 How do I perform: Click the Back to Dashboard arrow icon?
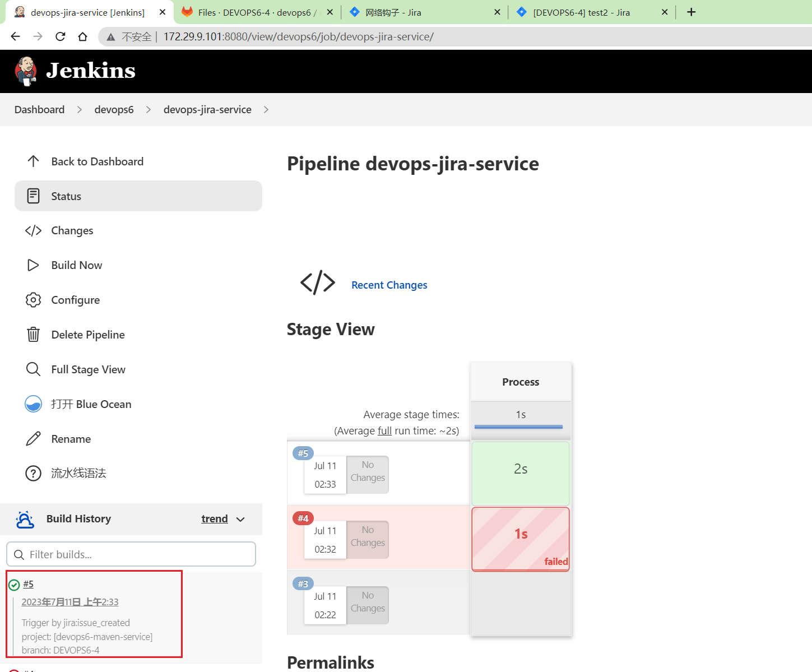click(x=33, y=161)
